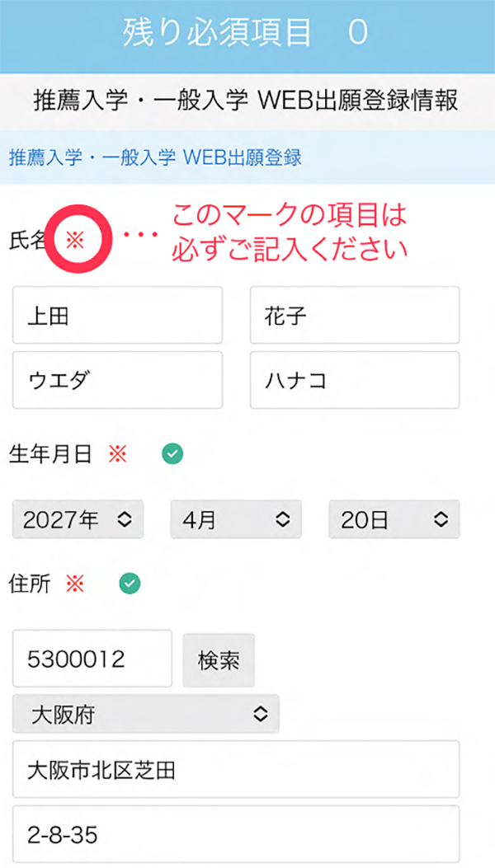Open the birth month dropdown showing 4月
The height and width of the screenshot is (868, 495).
click(x=235, y=519)
